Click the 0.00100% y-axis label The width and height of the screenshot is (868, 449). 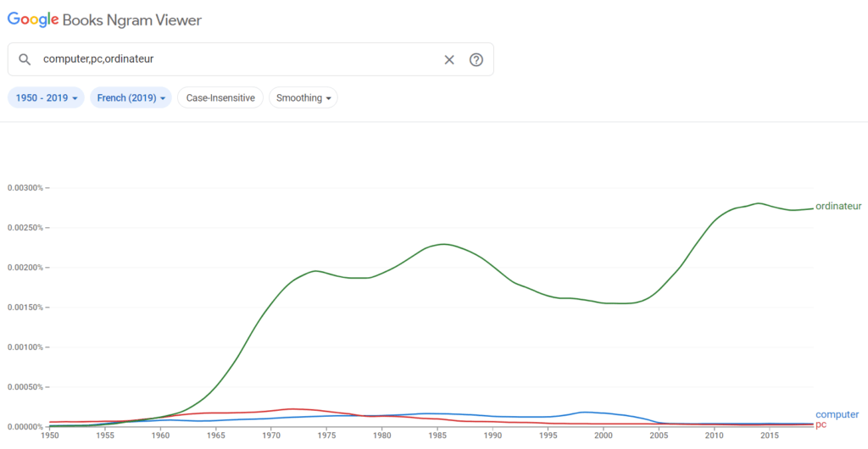(x=25, y=347)
